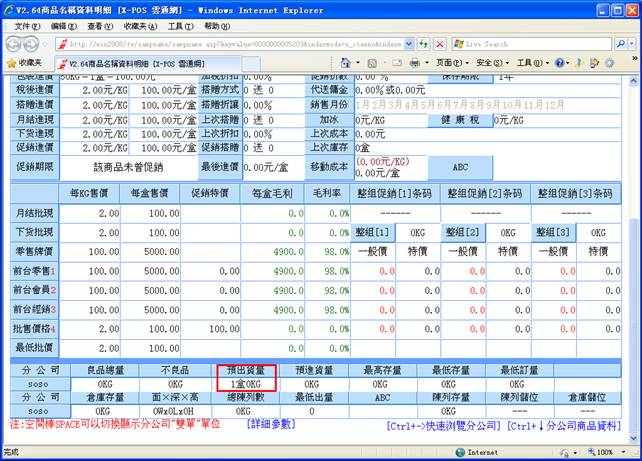The image size is (642, 461).
Task: Open the [詳細參數] link
Action: click(270, 424)
